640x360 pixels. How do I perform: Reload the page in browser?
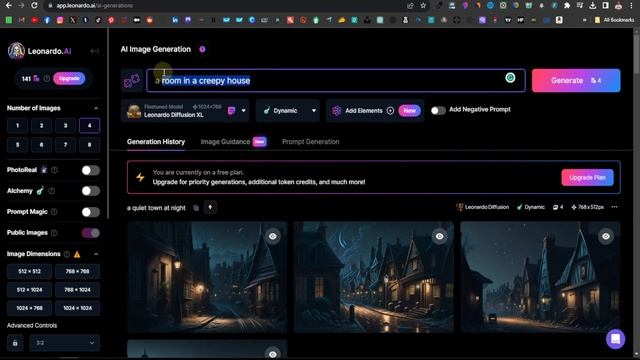pyautogui.click(x=34, y=6)
